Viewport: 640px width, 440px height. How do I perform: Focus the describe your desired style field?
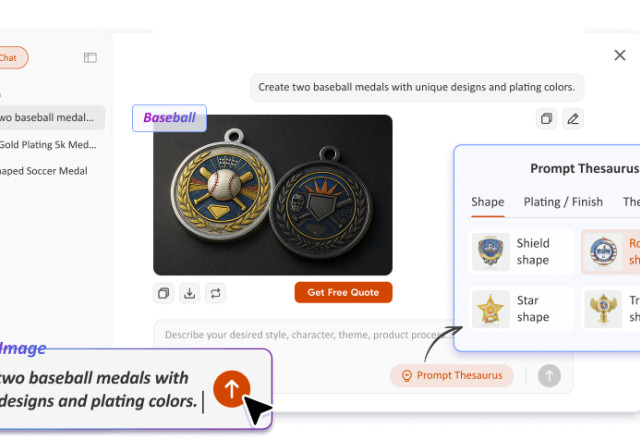point(304,335)
